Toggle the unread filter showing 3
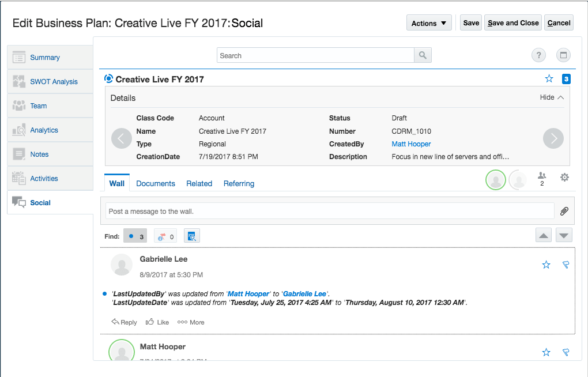This screenshot has height=377, width=588. coord(135,236)
